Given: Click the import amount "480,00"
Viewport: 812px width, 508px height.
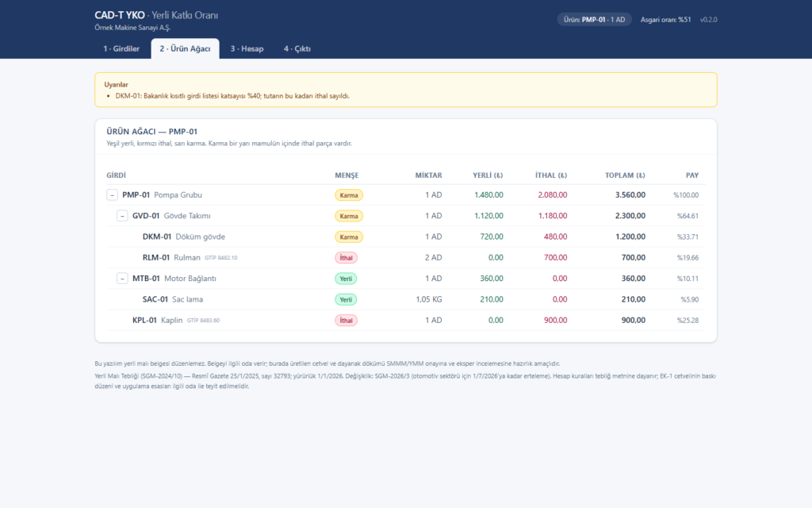Looking at the screenshot, I should click(x=555, y=237).
